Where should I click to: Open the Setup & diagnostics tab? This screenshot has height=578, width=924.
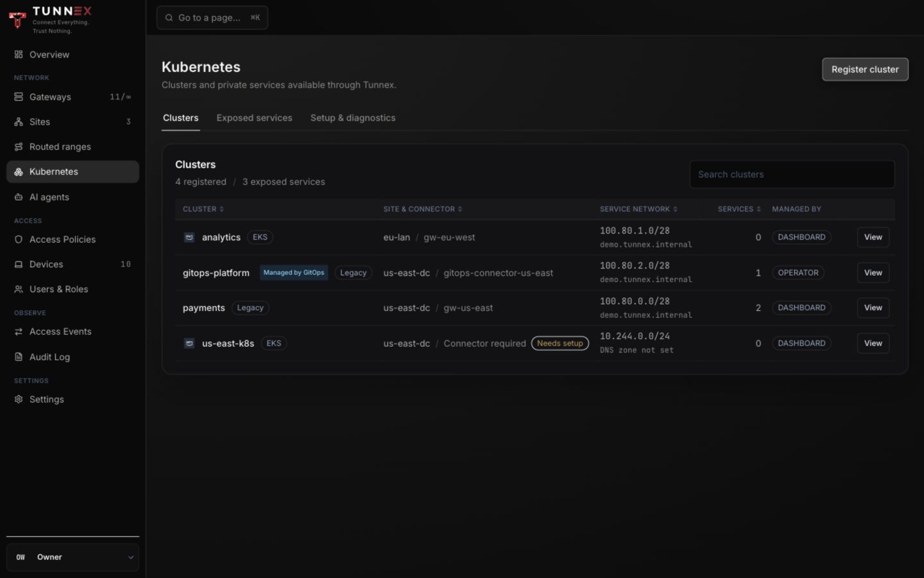(353, 118)
